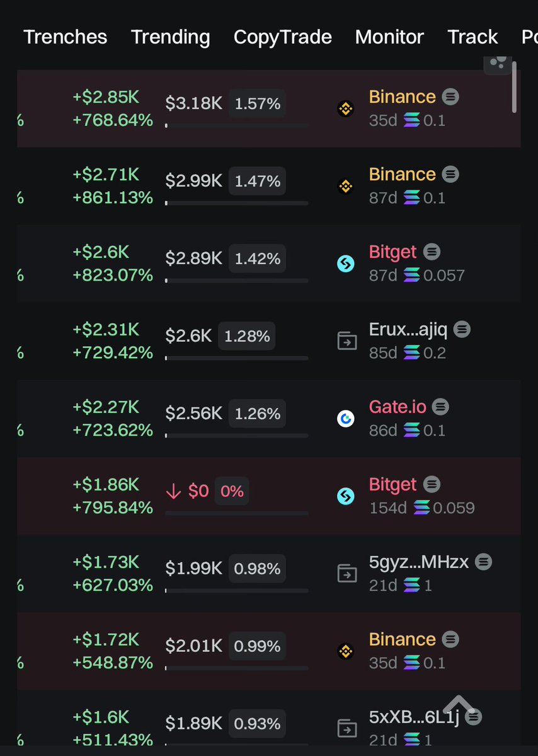Viewport: 538px width, 756px height.
Task: Select the Monitor tab
Action: click(x=389, y=37)
